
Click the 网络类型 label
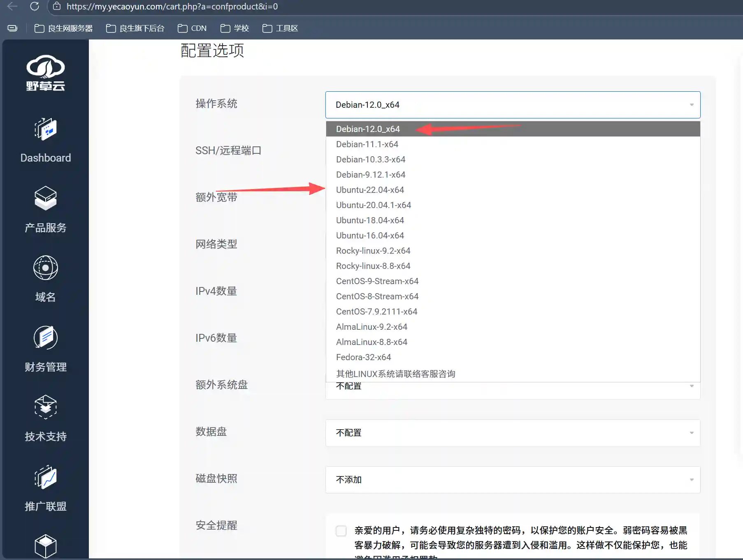[x=216, y=244]
